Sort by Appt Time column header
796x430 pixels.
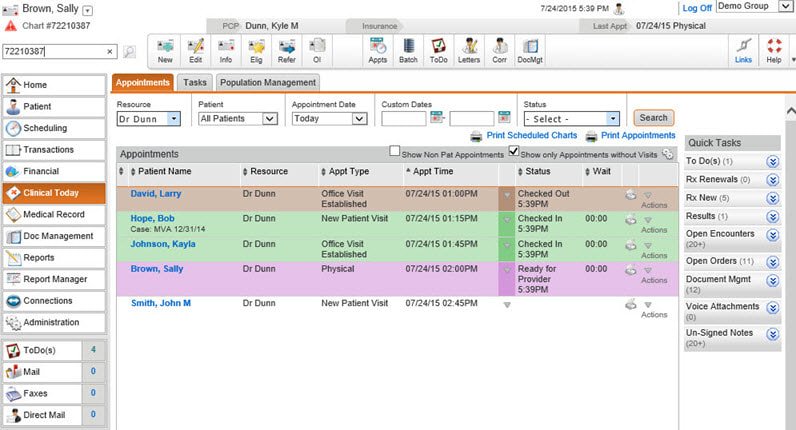[433, 172]
